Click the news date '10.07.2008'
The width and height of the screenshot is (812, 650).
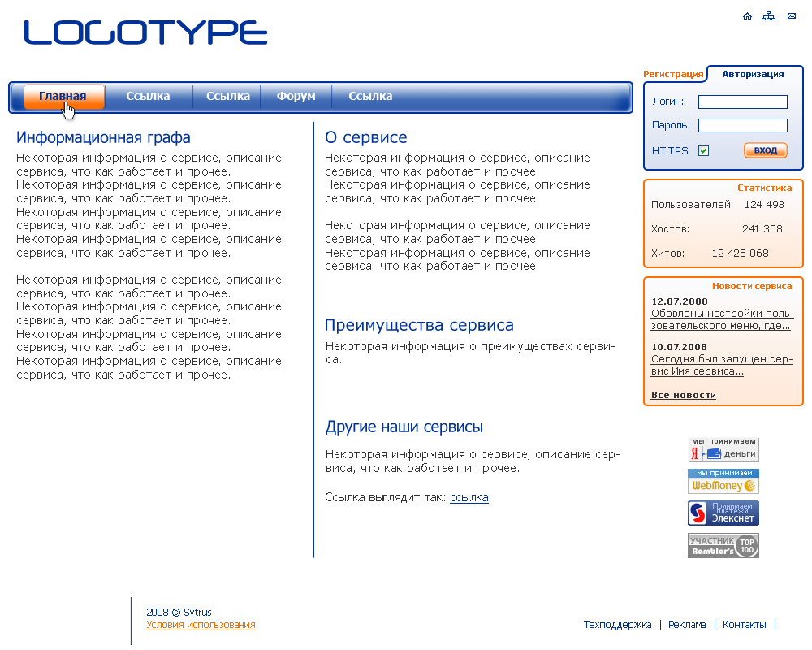[680, 347]
